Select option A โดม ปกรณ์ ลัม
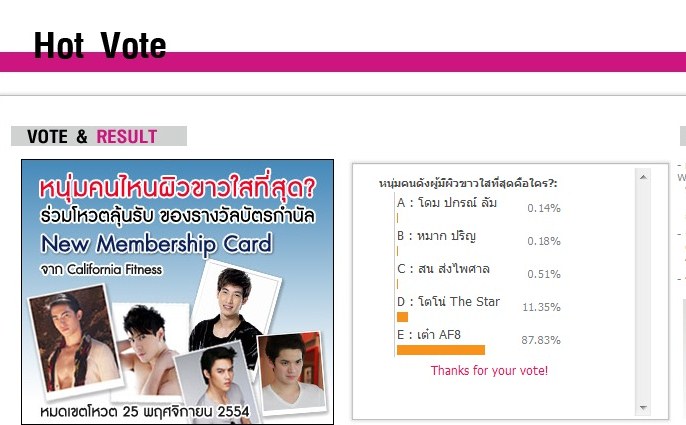Screen dimensions: 686x425 [447, 203]
